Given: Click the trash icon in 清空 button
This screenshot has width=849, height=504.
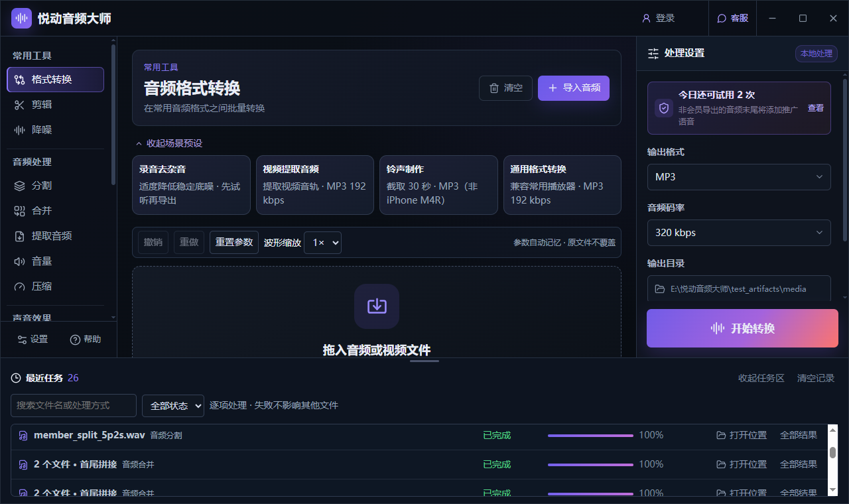Looking at the screenshot, I should click(x=494, y=88).
